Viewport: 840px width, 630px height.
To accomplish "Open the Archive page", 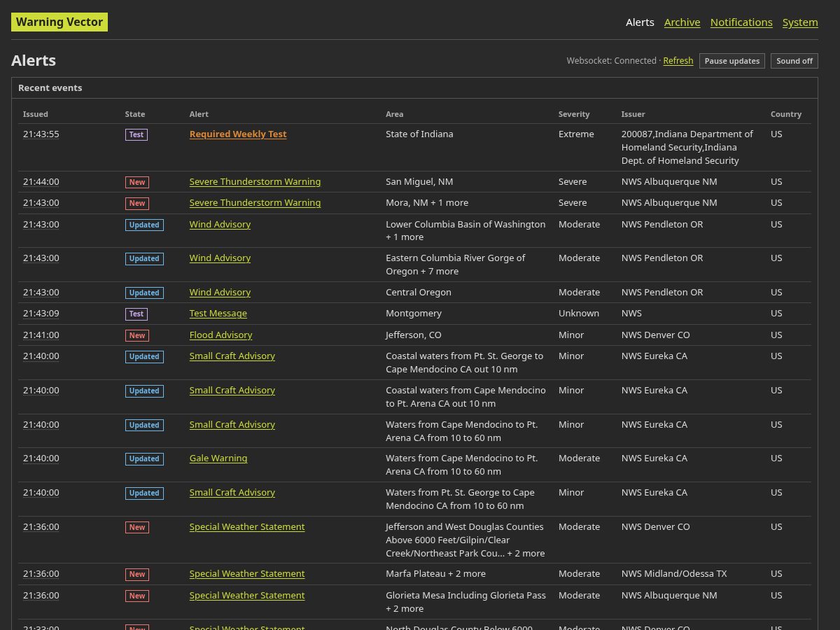I will pos(682,22).
